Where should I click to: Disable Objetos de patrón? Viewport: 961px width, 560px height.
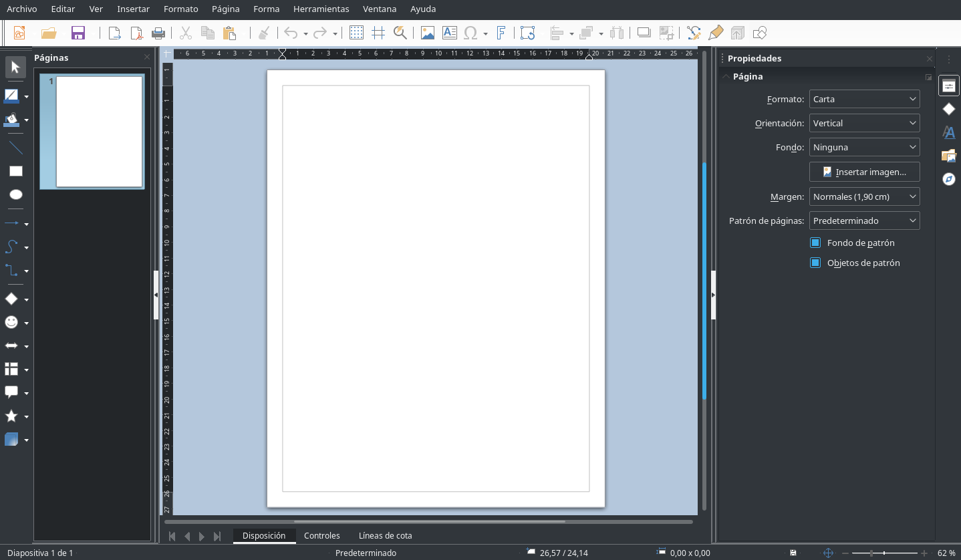[x=815, y=263]
